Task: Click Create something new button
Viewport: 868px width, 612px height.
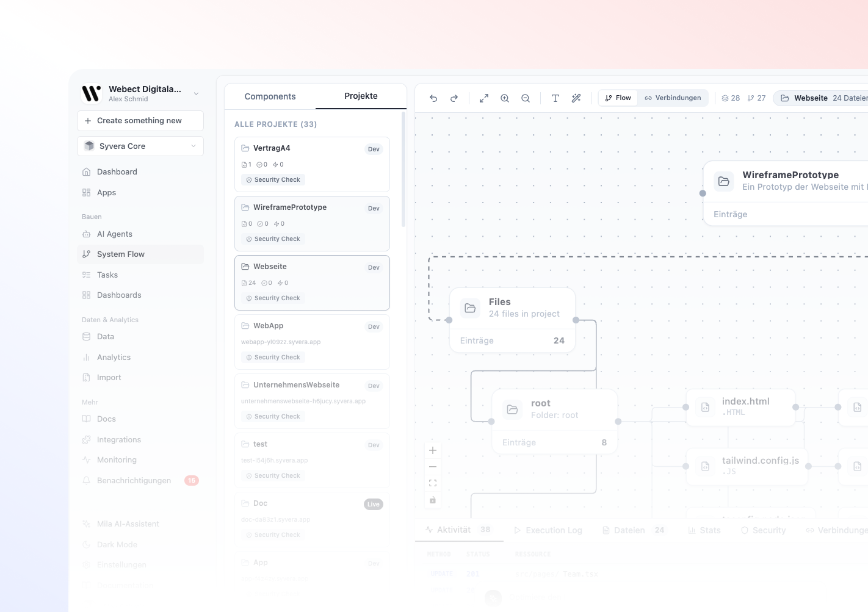Action: [140, 121]
